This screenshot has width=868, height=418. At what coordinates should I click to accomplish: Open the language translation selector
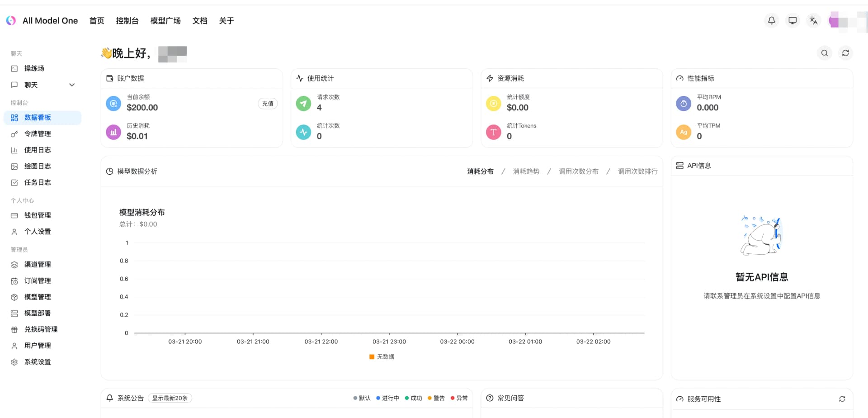(813, 20)
